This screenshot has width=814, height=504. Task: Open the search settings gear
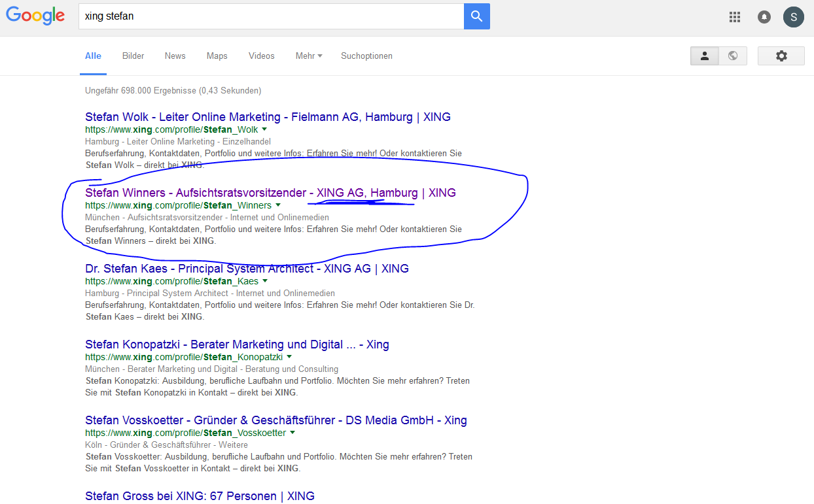tap(781, 56)
